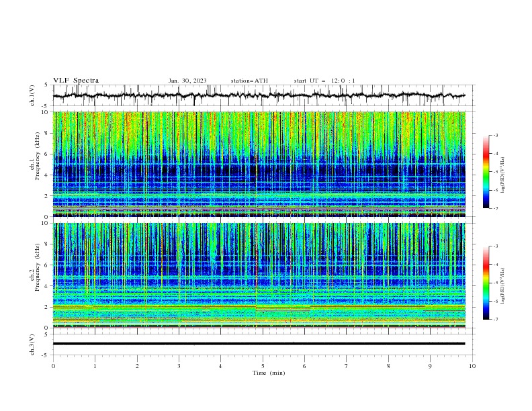The image size is (532, 411).
Task: Click the 'ch.1(V)' waveform axis label
Action: click(x=32, y=95)
